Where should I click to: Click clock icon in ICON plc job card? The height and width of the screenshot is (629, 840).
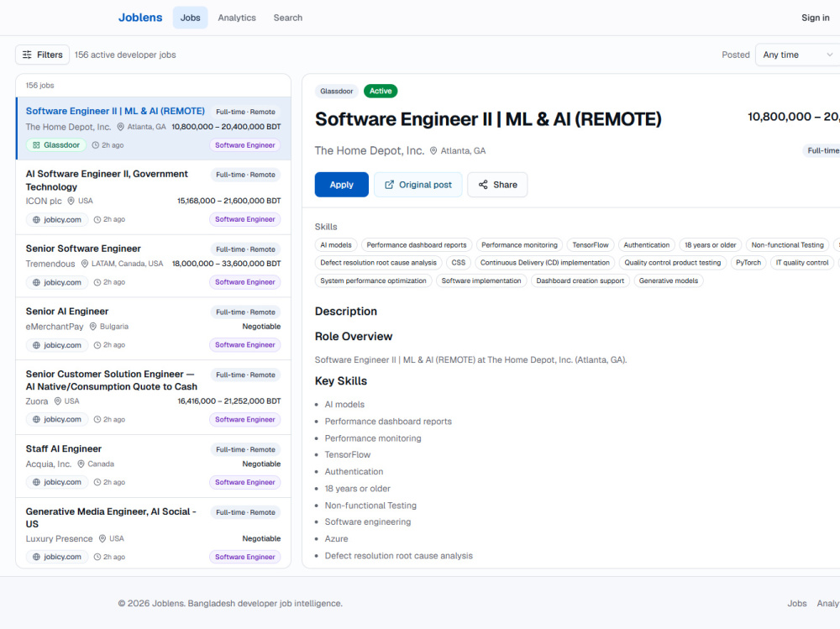[x=97, y=220]
